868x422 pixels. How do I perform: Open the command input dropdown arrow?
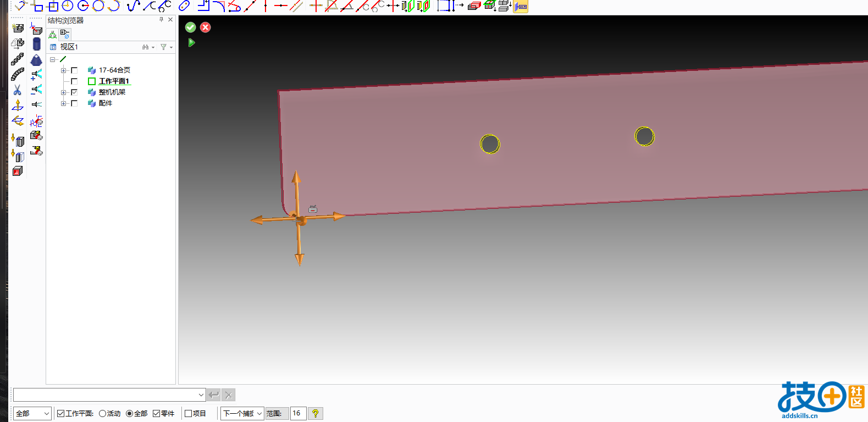pyautogui.click(x=201, y=395)
